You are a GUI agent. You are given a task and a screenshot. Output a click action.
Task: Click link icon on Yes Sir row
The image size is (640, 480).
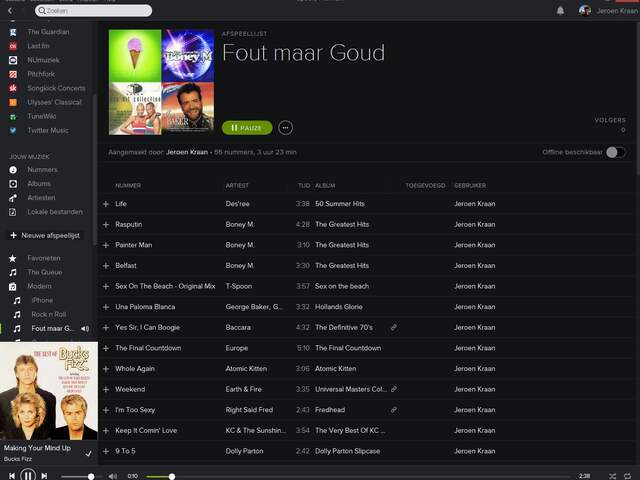393,327
